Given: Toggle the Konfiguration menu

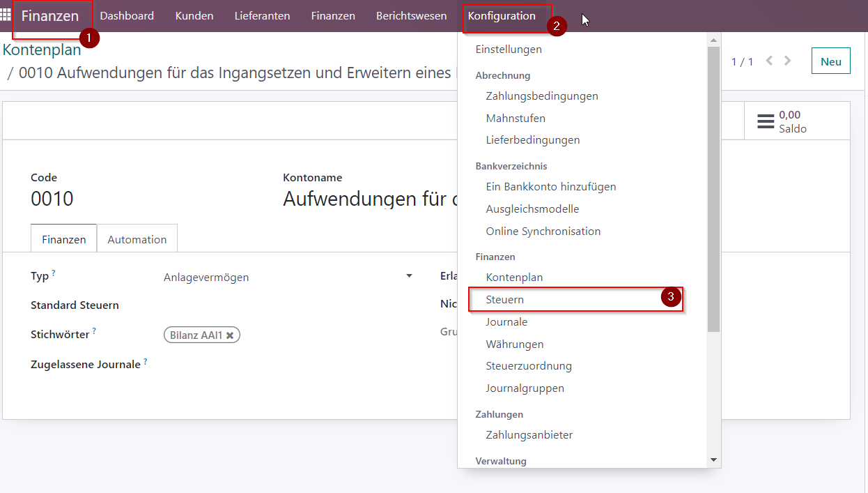Looking at the screenshot, I should point(502,15).
